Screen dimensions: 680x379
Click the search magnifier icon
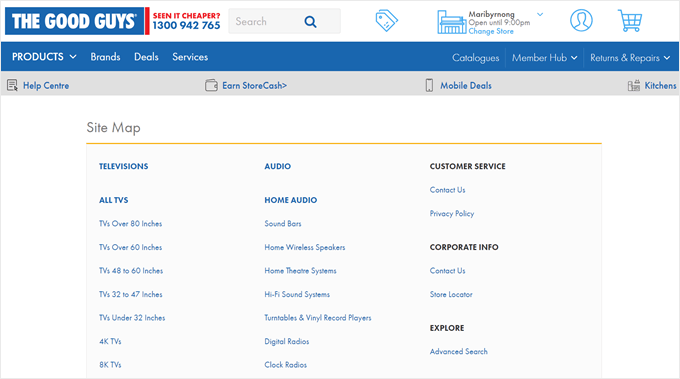pyautogui.click(x=311, y=21)
